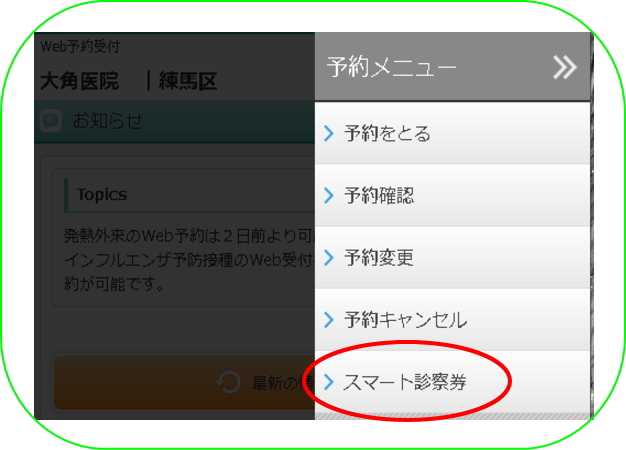
Task: Click the 大角医院 | 練馬区 clinic title
Action: pos(129,81)
